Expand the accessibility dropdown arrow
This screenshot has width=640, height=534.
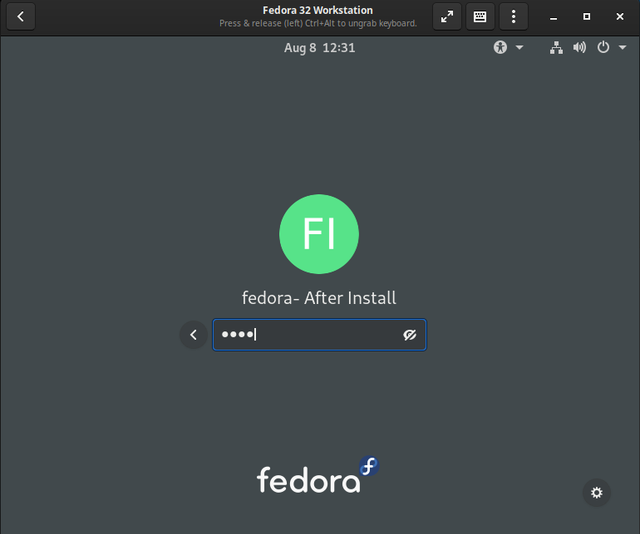coord(519,47)
